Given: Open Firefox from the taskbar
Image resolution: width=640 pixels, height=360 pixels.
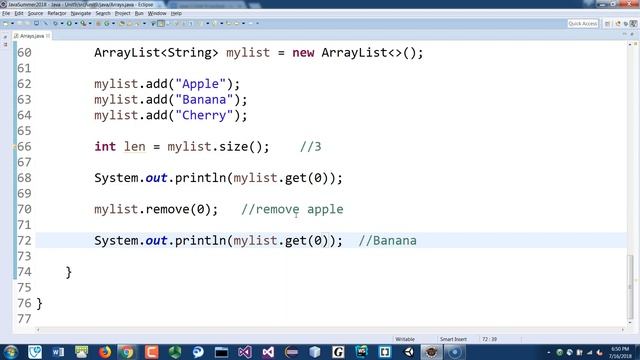Looking at the screenshot, I should point(105,352).
